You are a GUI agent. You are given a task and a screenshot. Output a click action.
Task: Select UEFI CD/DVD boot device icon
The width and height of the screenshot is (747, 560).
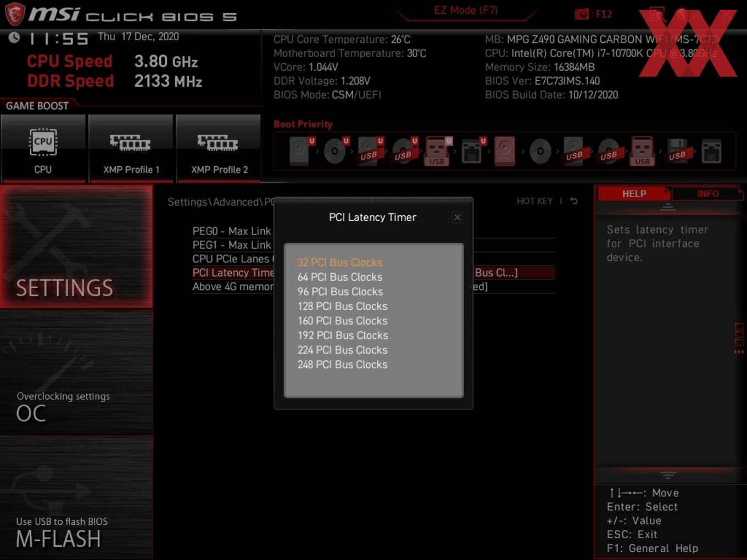[x=336, y=150]
